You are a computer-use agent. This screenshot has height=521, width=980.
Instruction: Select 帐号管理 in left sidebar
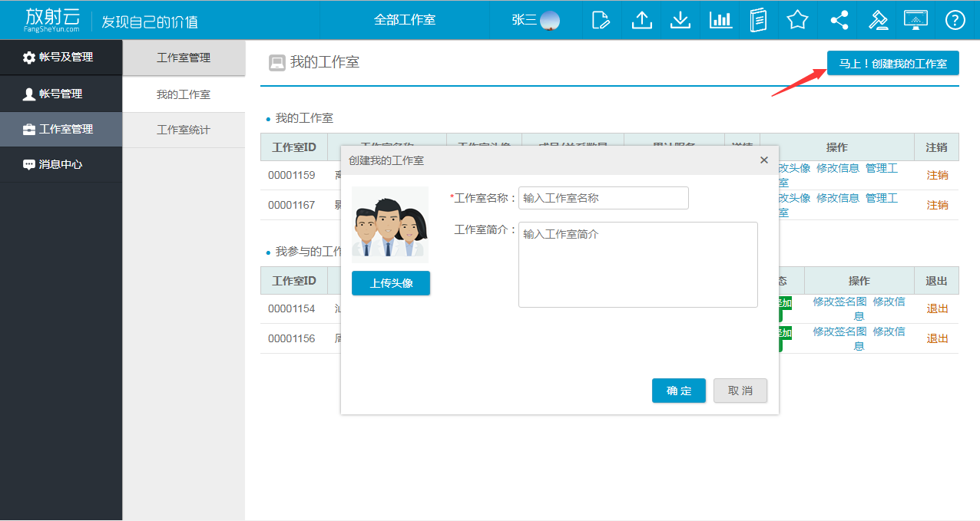[61, 94]
